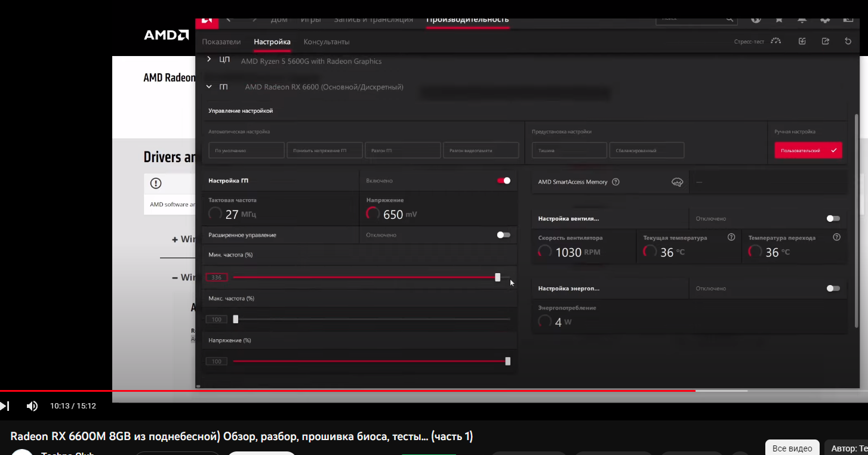Click the video title Radeon RX 6600M 8GB
The height and width of the screenshot is (455, 868).
242,437
